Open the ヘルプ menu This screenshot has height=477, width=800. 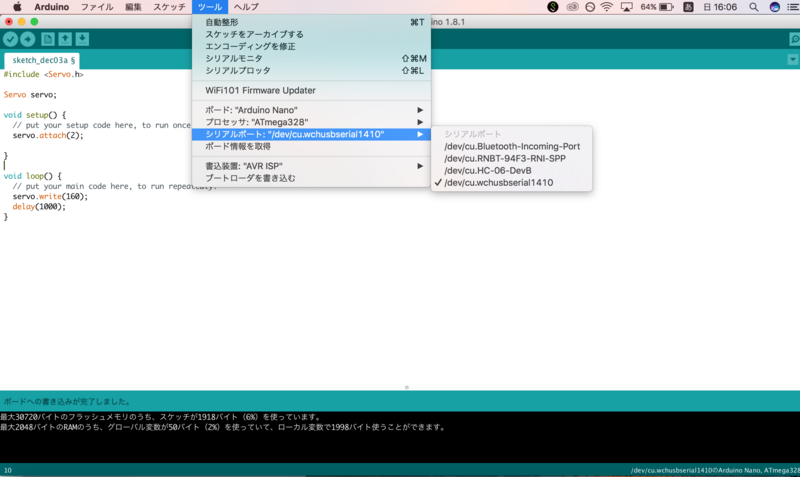(x=246, y=7)
